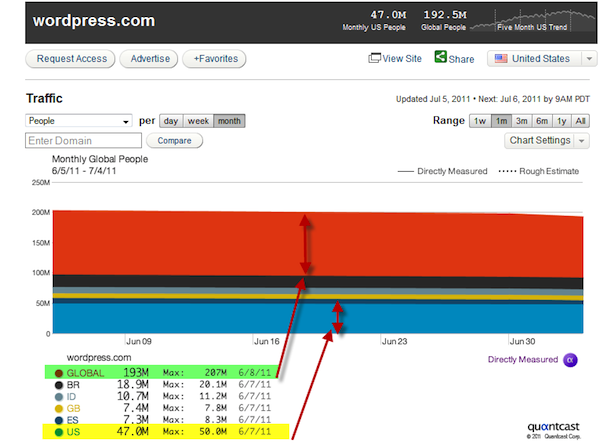The image size is (600, 444).
Task: Click the 193M GLOBAL value
Action: coord(136,372)
